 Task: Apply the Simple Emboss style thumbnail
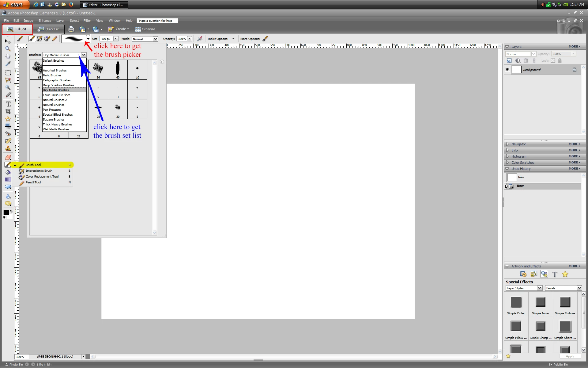pyautogui.click(x=565, y=302)
